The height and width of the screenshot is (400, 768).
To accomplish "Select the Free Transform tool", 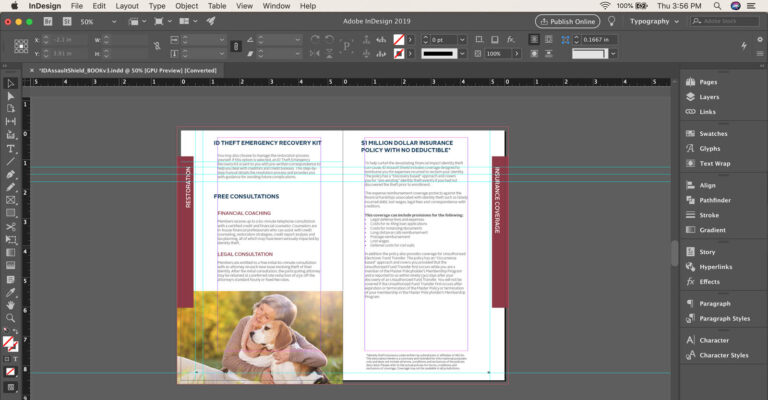I will (10, 239).
